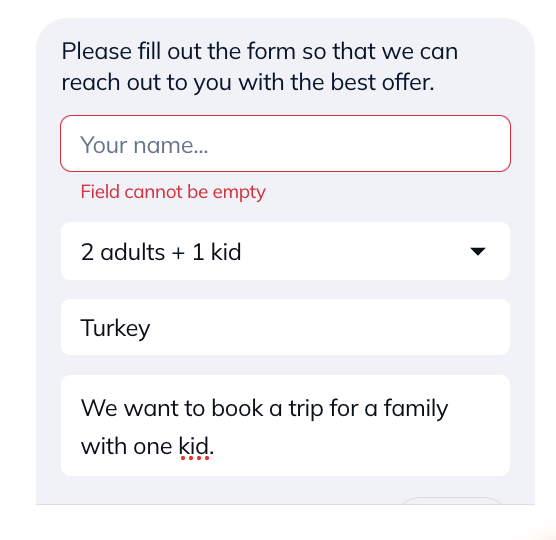The width and height of the screenshot is (556, 540).
Task: Click the partially visible button below the message box
Action: 451,500
